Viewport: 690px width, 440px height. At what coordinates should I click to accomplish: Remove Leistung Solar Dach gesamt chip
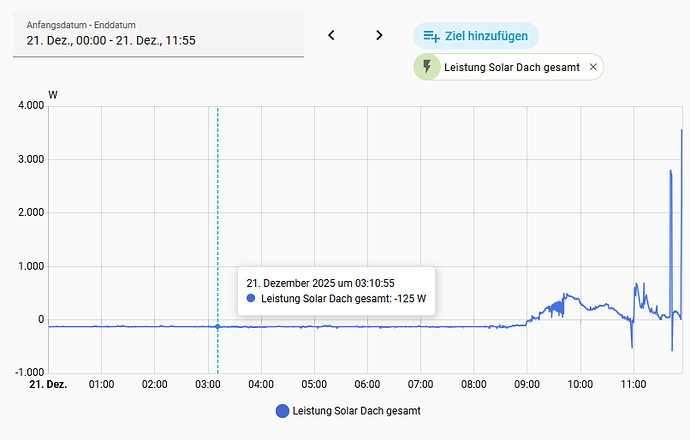pos(593,67)
